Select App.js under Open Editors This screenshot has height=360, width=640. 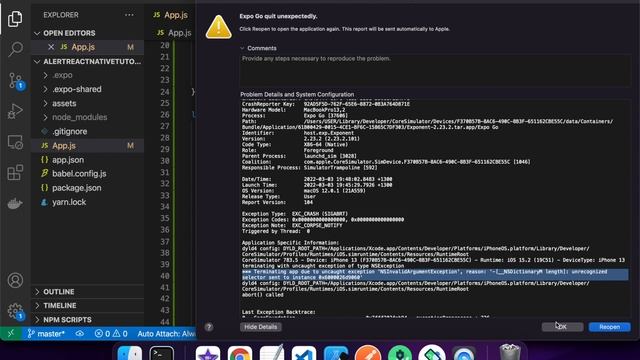pyautogui.click(x=87, y=47)
